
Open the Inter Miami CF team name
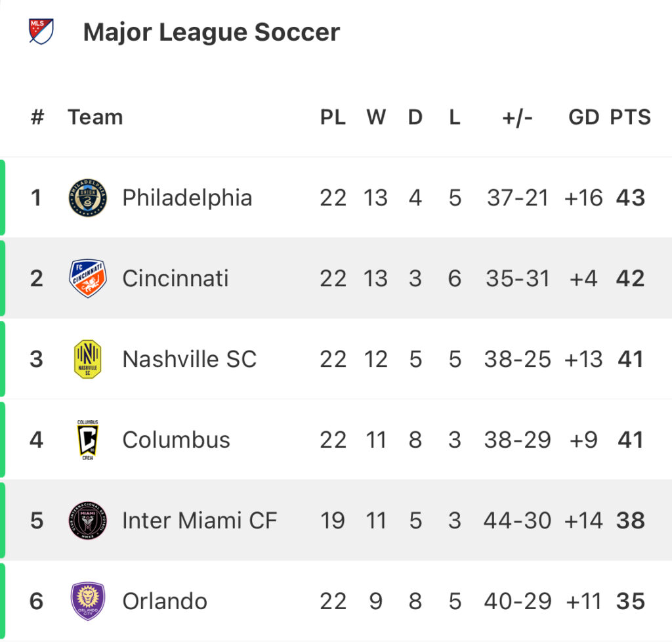click(199, 521)
